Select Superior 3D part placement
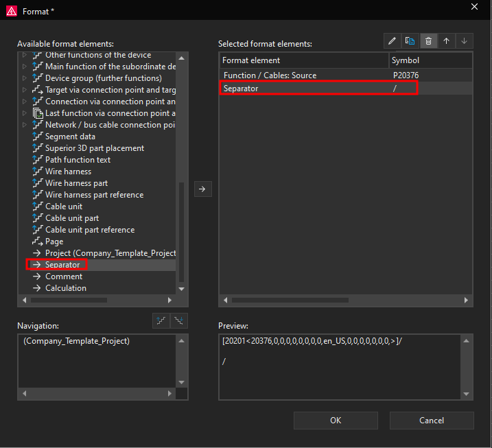 click(x=95, y=148)
